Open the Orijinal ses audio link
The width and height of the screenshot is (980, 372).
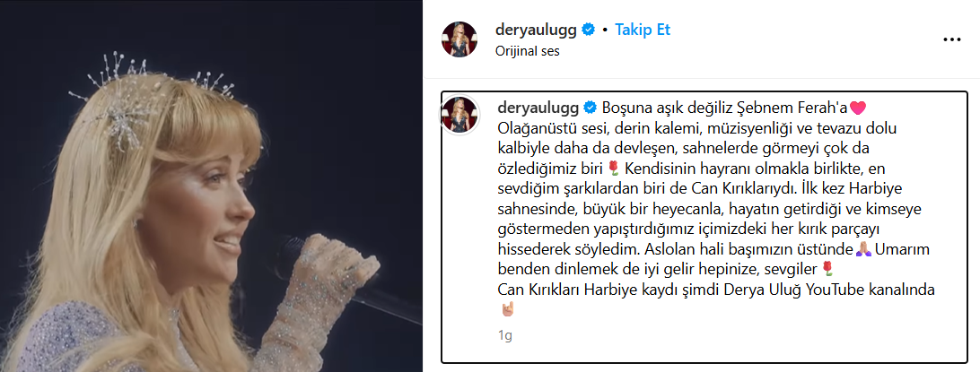[x=527, y=51]
